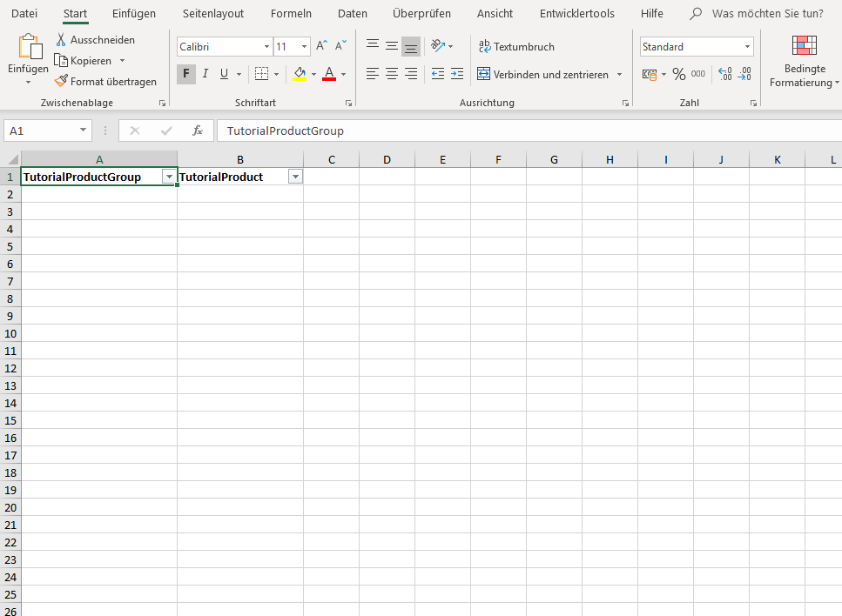
Task: Expand the Calibri font name dropdown
Action: pyautogui.click(x=266, y=47)
